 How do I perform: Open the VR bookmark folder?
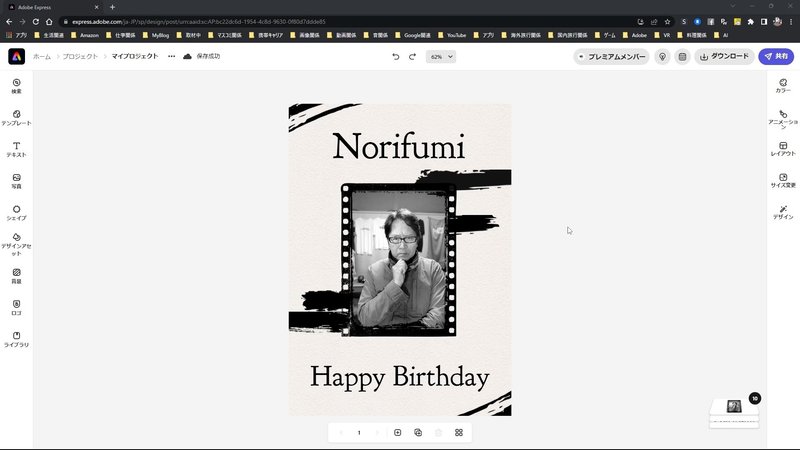662,35
